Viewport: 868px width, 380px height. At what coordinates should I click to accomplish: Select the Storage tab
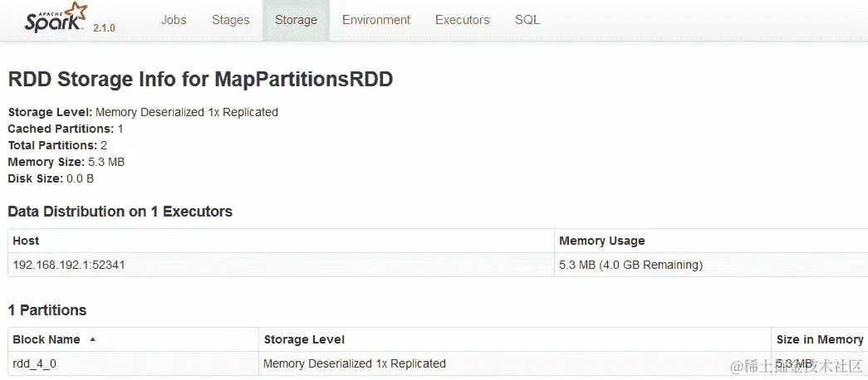point(296,20)
